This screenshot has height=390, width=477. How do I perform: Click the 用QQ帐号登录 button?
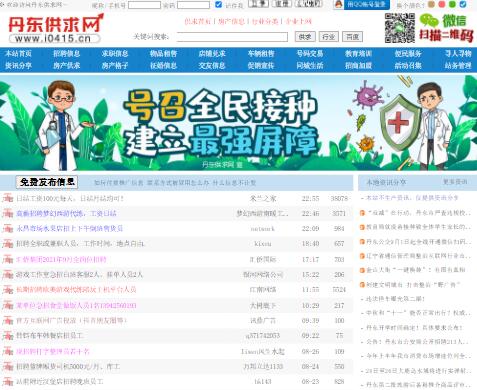[x=367, y=4]
